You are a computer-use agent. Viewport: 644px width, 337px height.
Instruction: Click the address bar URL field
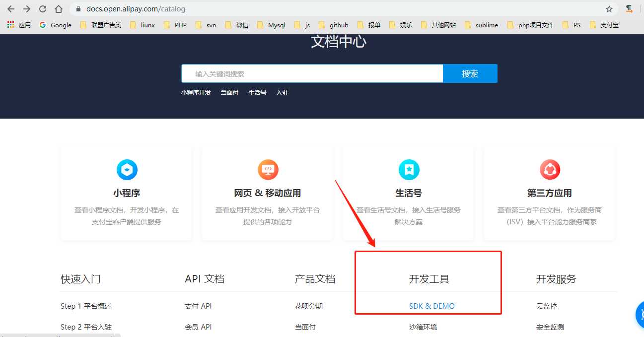point(343,9)
